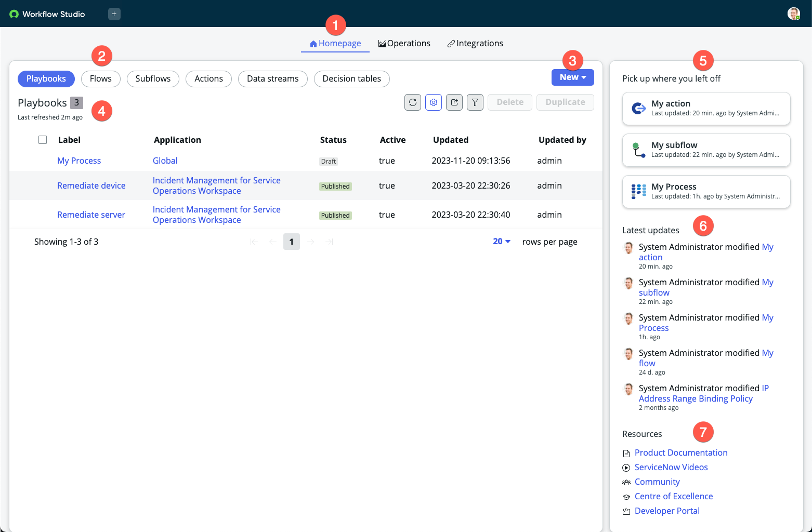The height and width of the screenshot is (532, 812).
Task: Click Product Documentation document icon
Action: click(x=626, y=454)
